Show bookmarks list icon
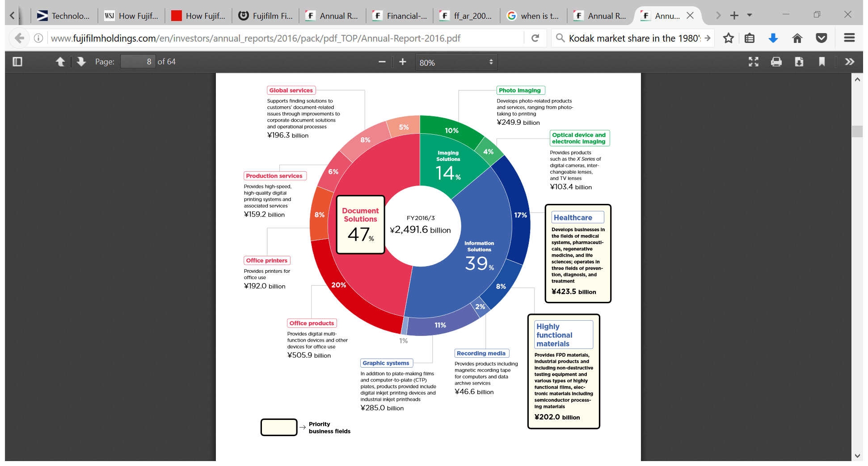 750,38
